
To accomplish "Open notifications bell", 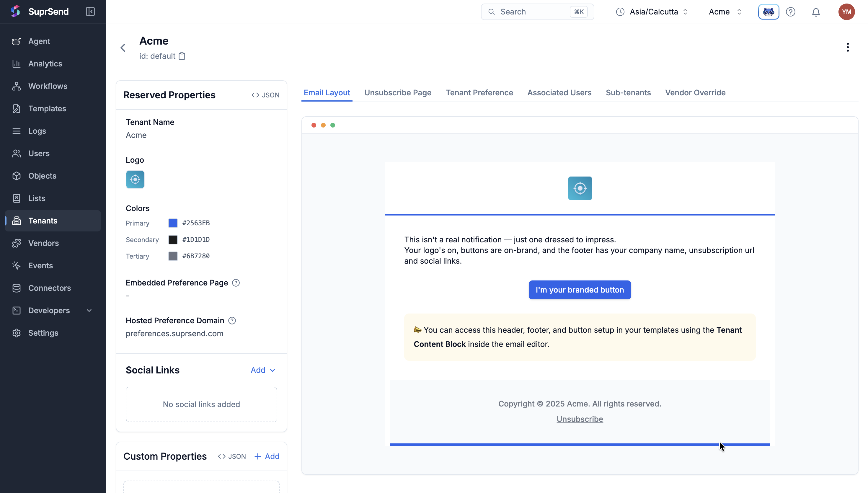I will pos(816,12).
